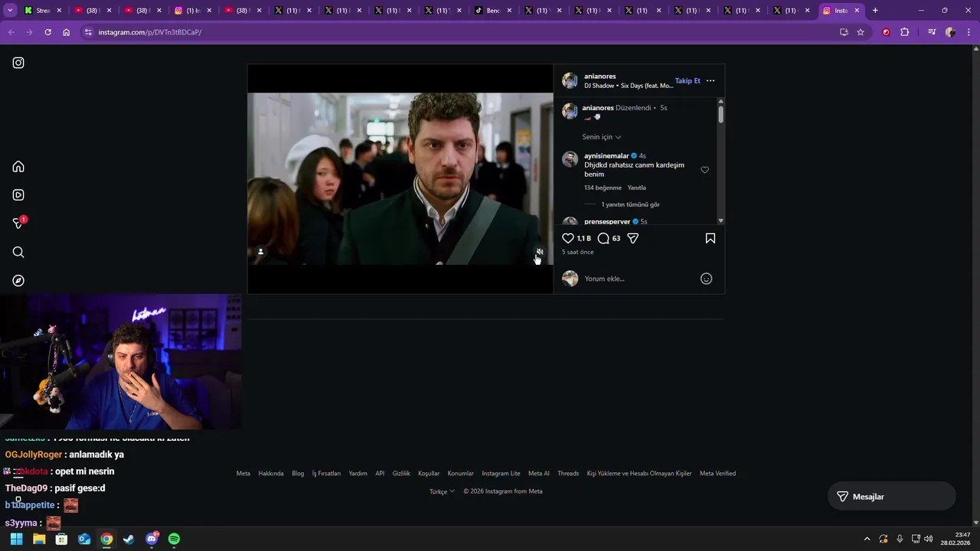Switch to the (1) In Instagram tab

[192, 11]
